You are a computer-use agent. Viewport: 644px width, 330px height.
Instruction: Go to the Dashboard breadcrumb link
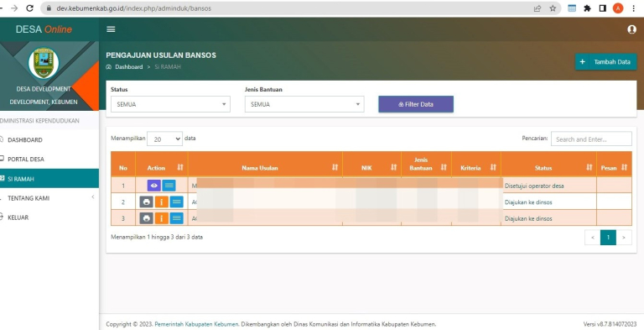pyautogui.click(x=128, y=66)
